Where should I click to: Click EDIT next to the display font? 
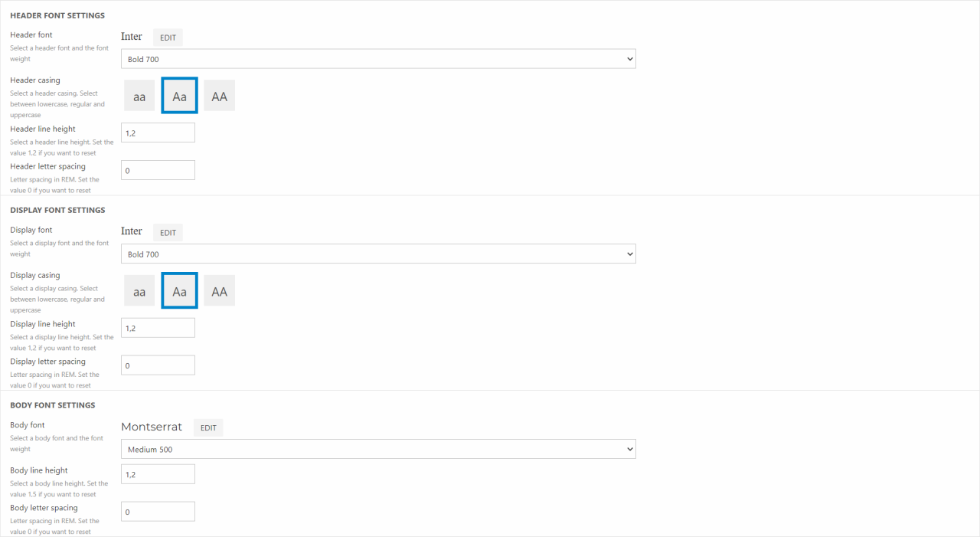pyautogui.click(x=168, y=233)
